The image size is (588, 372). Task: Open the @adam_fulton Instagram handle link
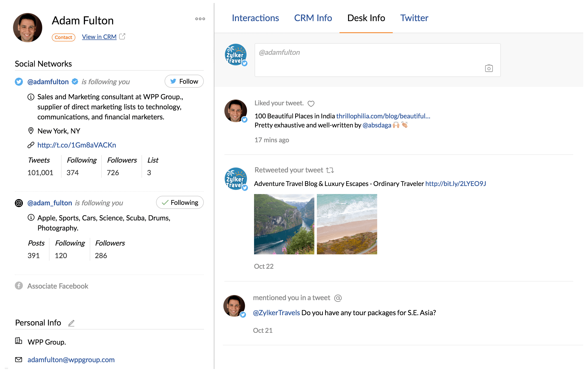click(50, 203)
